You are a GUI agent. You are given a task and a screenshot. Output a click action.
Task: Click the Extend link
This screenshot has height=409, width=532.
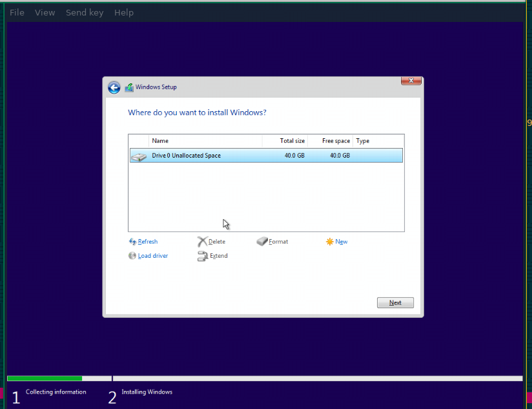[218, 256]
